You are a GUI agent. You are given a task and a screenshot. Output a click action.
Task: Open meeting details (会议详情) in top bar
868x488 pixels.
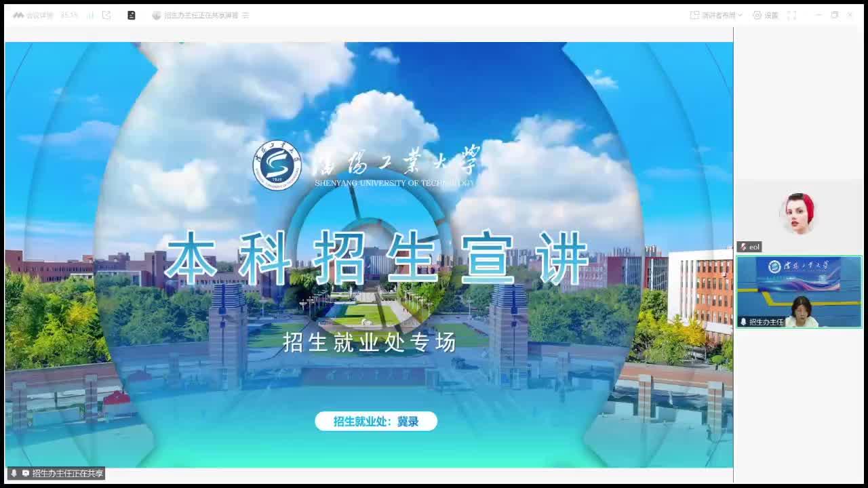click(x=39, y=15)
